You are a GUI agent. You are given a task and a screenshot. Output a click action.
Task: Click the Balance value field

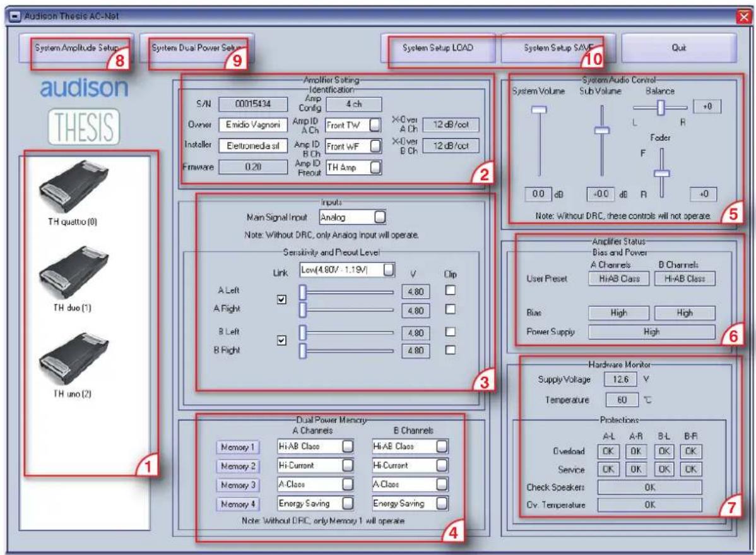pyautogui.click(x=707, y=106)
